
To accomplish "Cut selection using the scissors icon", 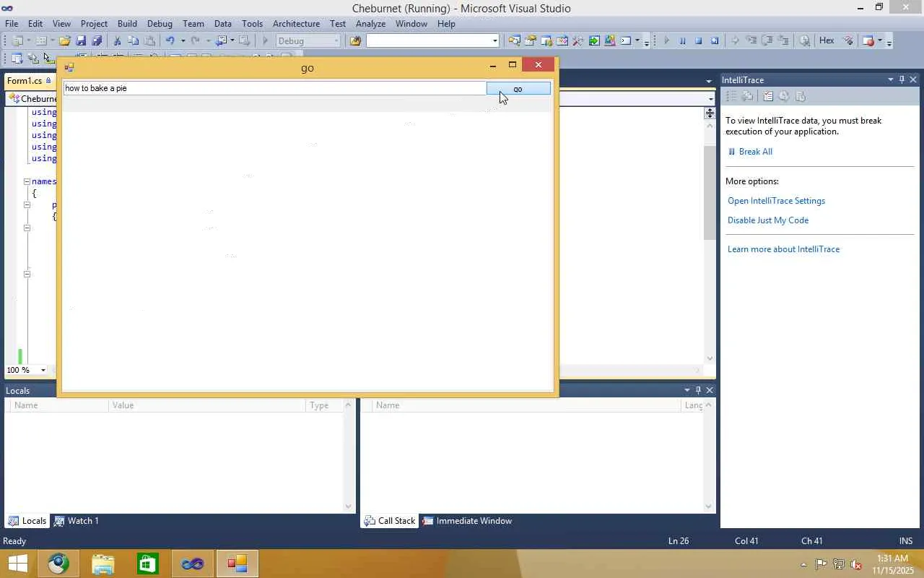I will click(x=117, y=41).
